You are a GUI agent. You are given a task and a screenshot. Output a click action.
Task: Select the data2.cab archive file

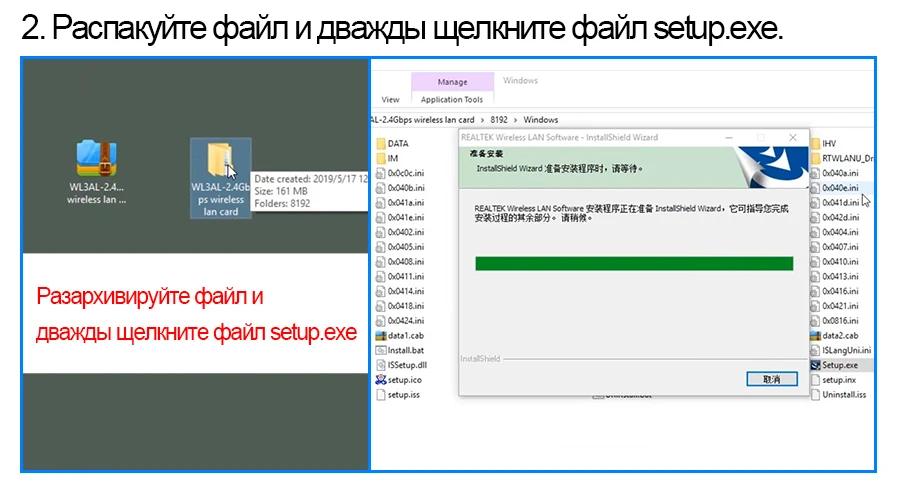coord(835,336)
